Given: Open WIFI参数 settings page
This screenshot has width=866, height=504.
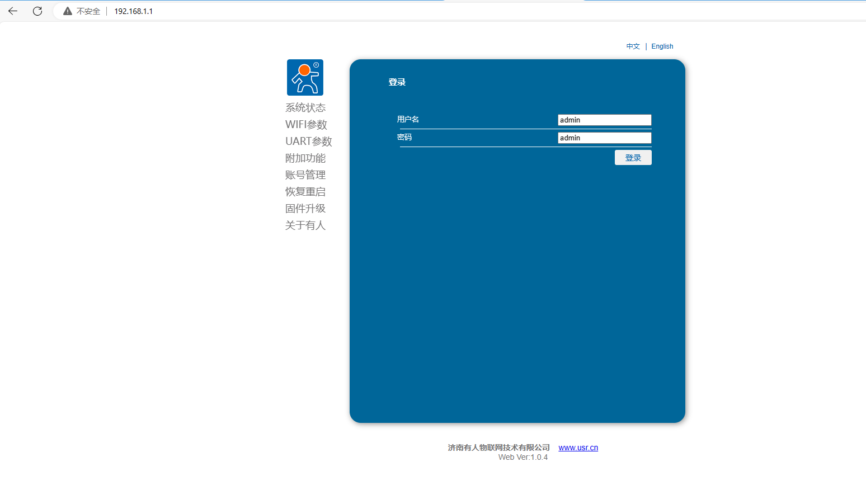Looking at the screenshot, I should [306, 124].
